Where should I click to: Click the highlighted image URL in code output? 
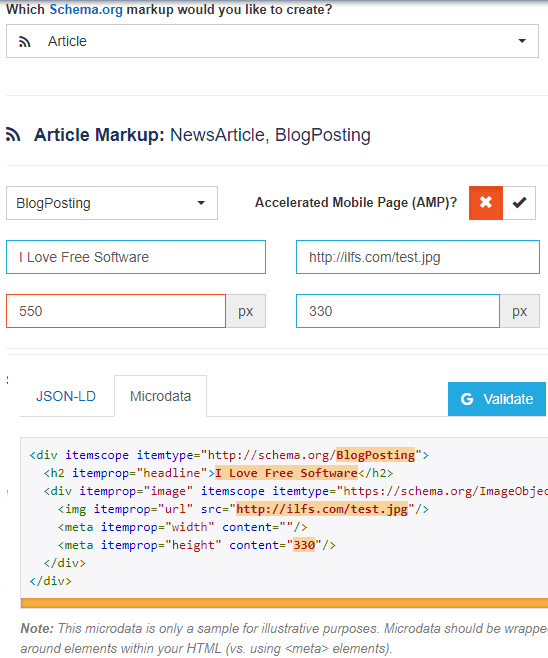click(322, 509)
